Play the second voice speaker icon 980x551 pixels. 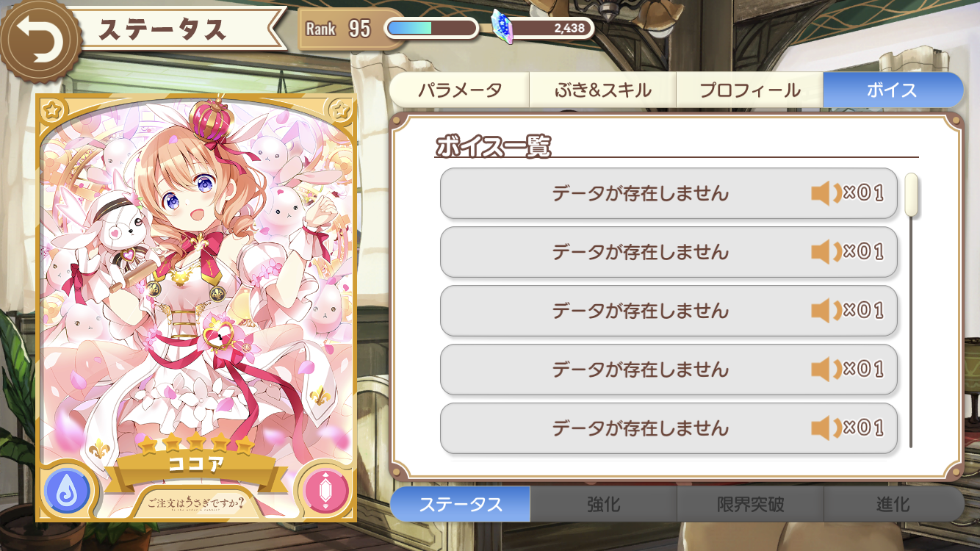(826, 253)
